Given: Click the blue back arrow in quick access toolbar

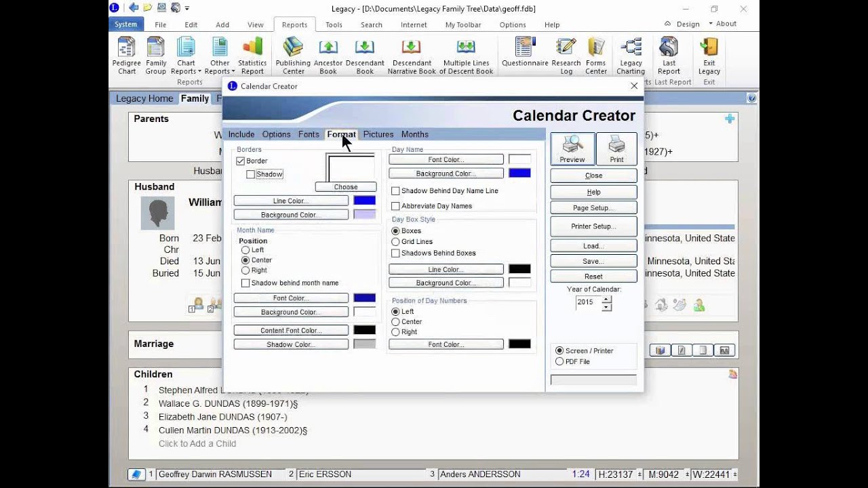Looking at the screenshot, I should pyautogui.click(x=134, y=8).
